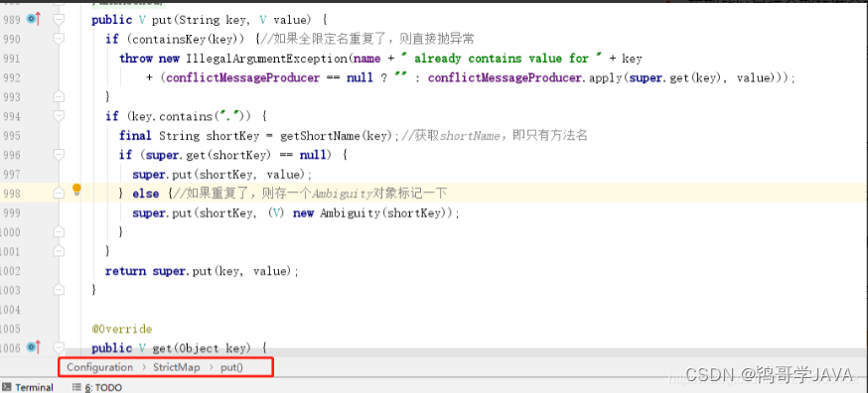Click the fold end marker at line 1000

pos(59,232)
